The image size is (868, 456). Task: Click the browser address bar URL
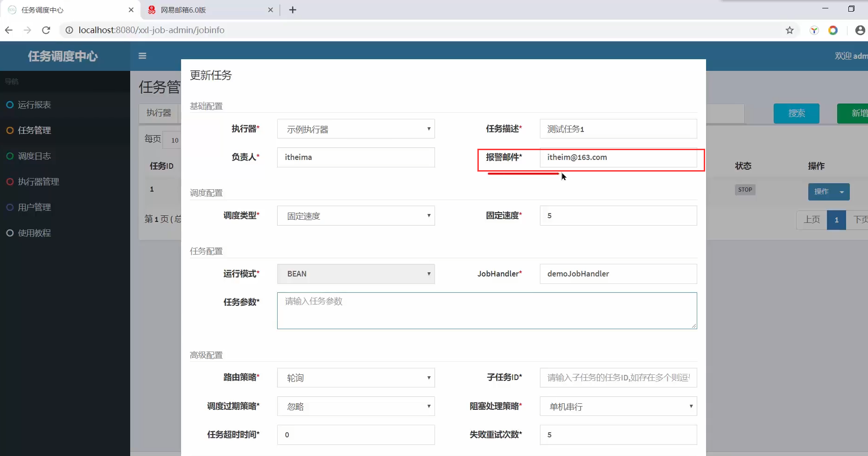pos(152,30)
